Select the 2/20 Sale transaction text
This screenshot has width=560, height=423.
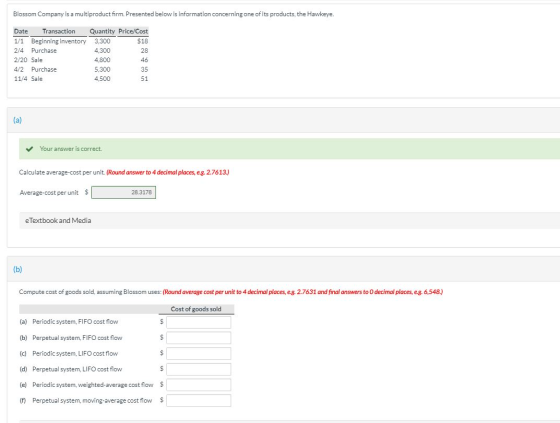point(37,60)
